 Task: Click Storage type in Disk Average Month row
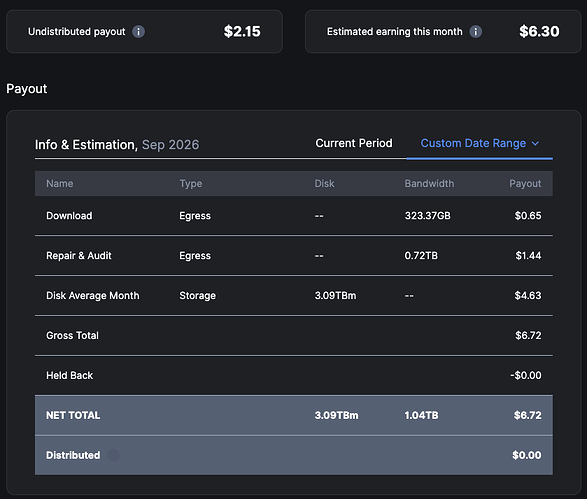[197, 296]
